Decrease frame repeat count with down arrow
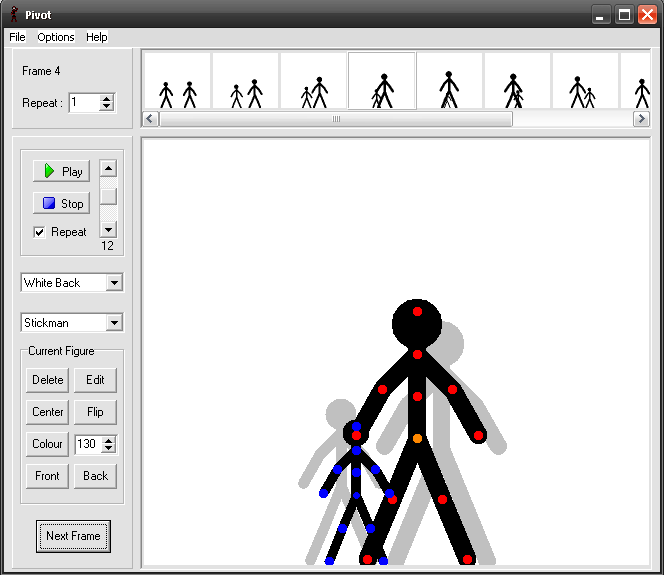The width and height of the screenshot is (664, 575). 107,107
